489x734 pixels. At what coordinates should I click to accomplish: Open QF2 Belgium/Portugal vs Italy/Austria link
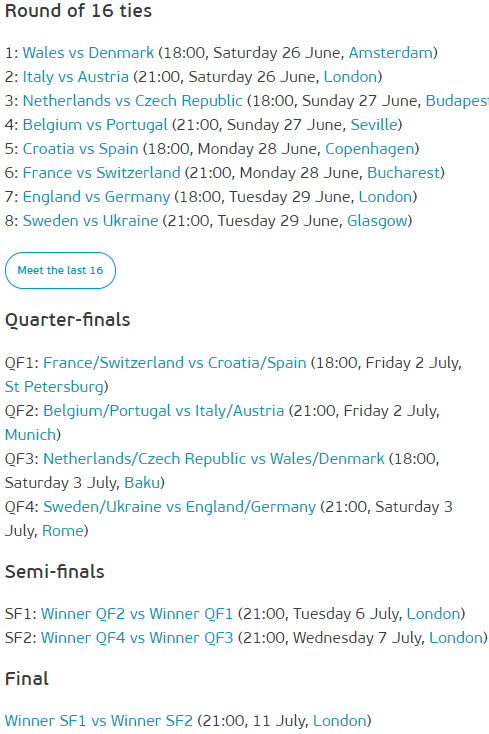163,411
